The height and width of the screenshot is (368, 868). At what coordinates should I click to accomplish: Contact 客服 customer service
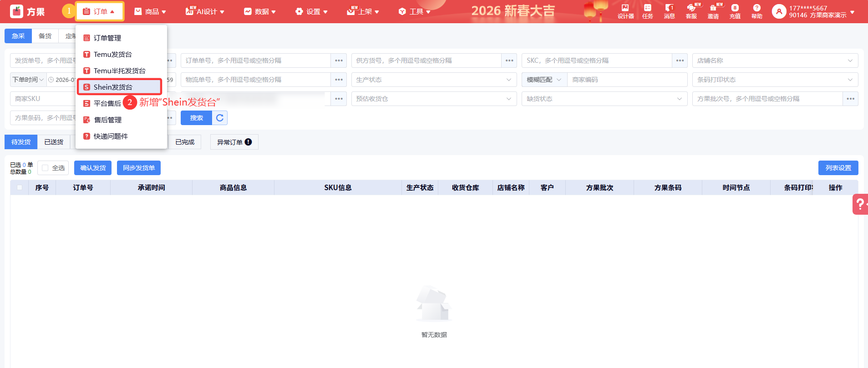pyautogui.click(x=691, y=11)
